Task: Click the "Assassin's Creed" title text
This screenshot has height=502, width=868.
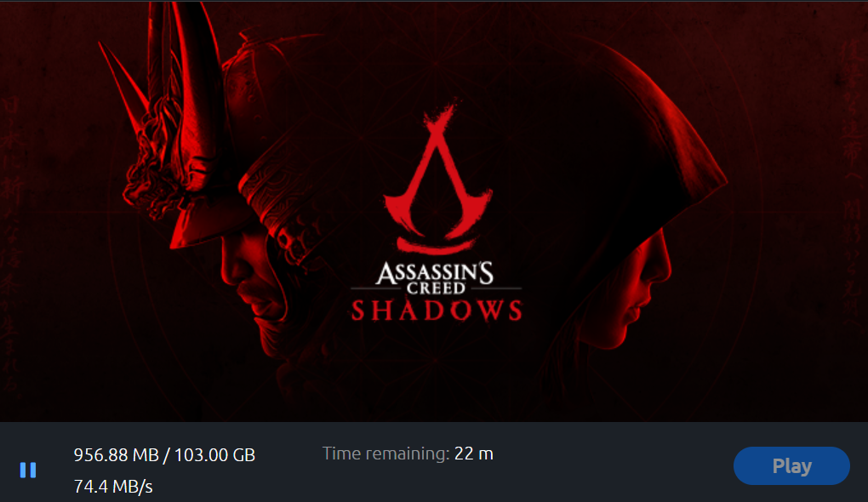Action: [435, 278]
